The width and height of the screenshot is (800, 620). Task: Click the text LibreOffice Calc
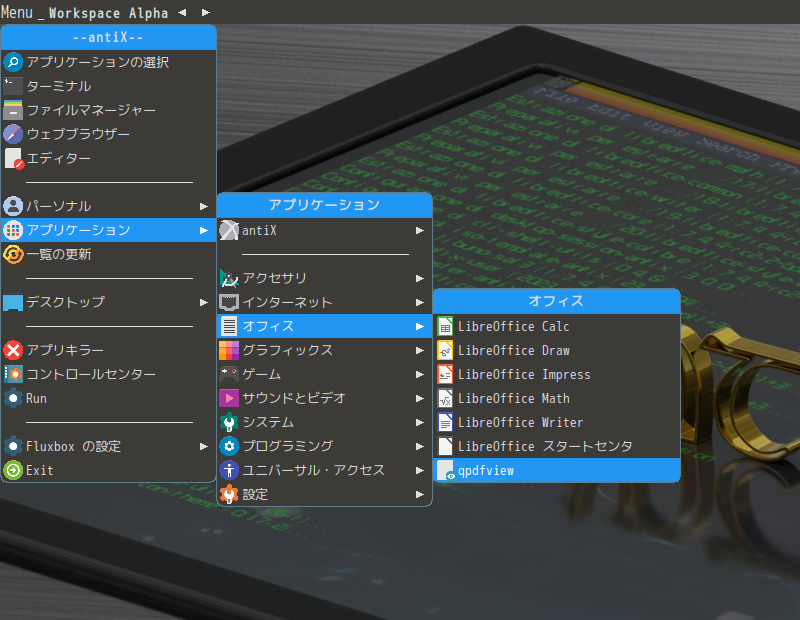513,327
